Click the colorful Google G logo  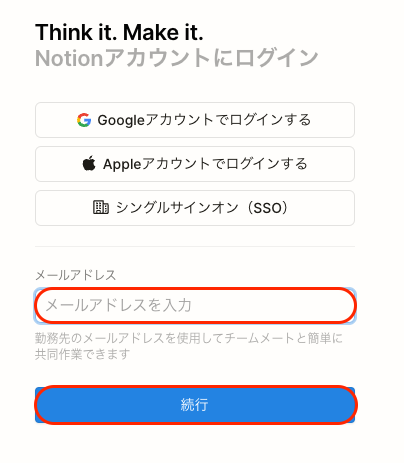click(x=84, y=120)
